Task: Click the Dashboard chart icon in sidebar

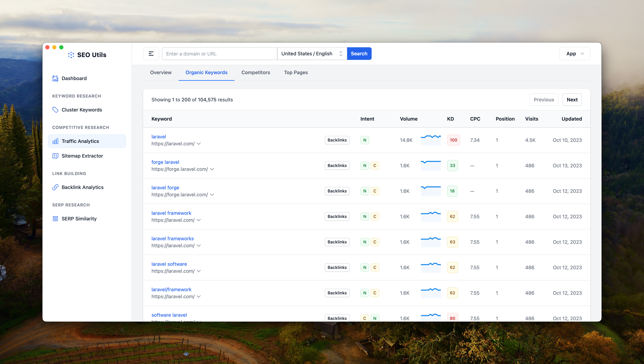Action: tap(55, 78)
